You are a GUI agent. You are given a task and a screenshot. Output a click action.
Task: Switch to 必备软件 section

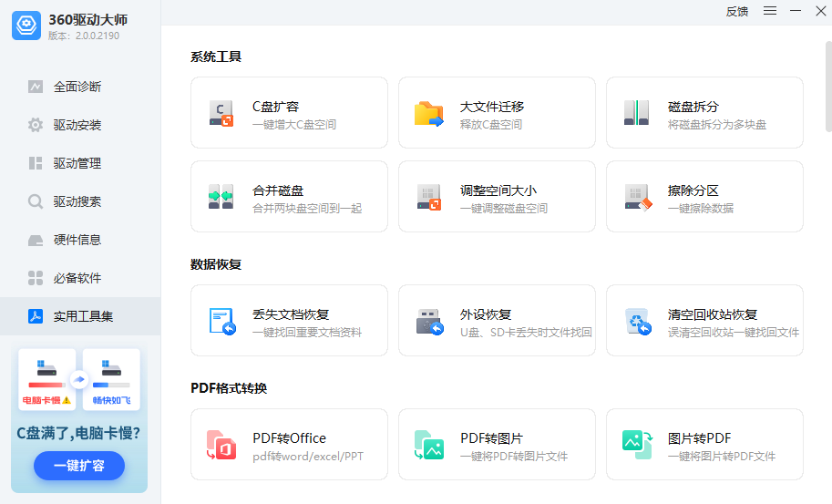click(80, 277)
